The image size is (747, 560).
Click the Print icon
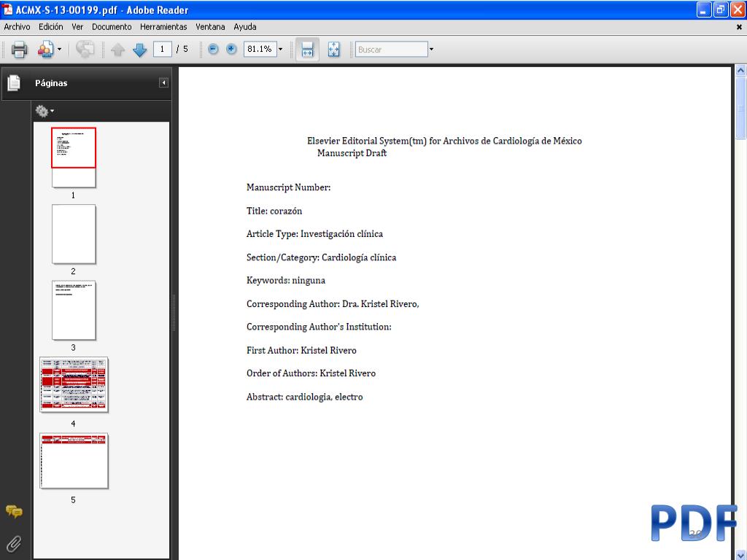click(19, 49)
